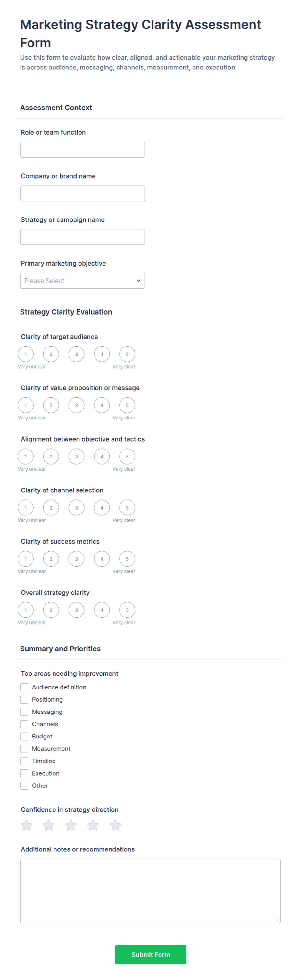Mark Overall strategy clarity as 5
298x980 pixels.
coord(127,610)
